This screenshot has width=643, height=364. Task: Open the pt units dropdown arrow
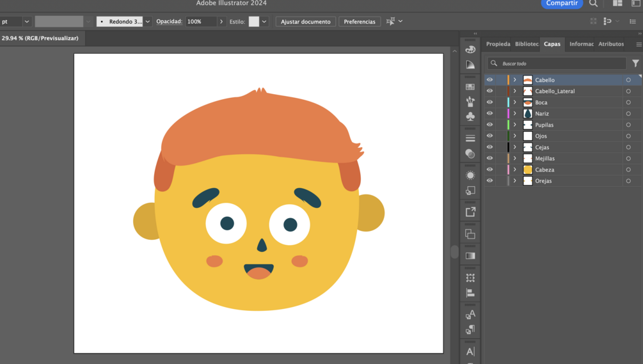27,21
